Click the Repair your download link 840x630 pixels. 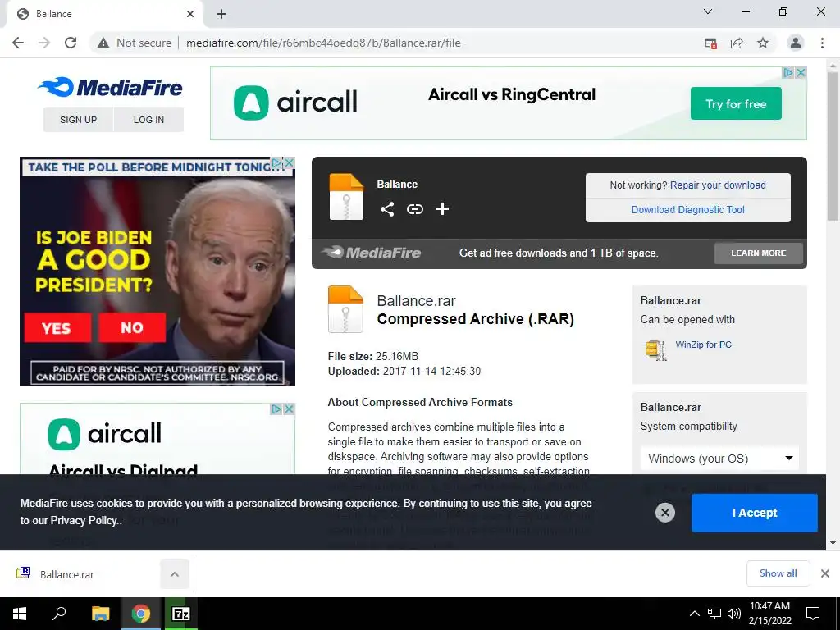click(x=718, y=185)
